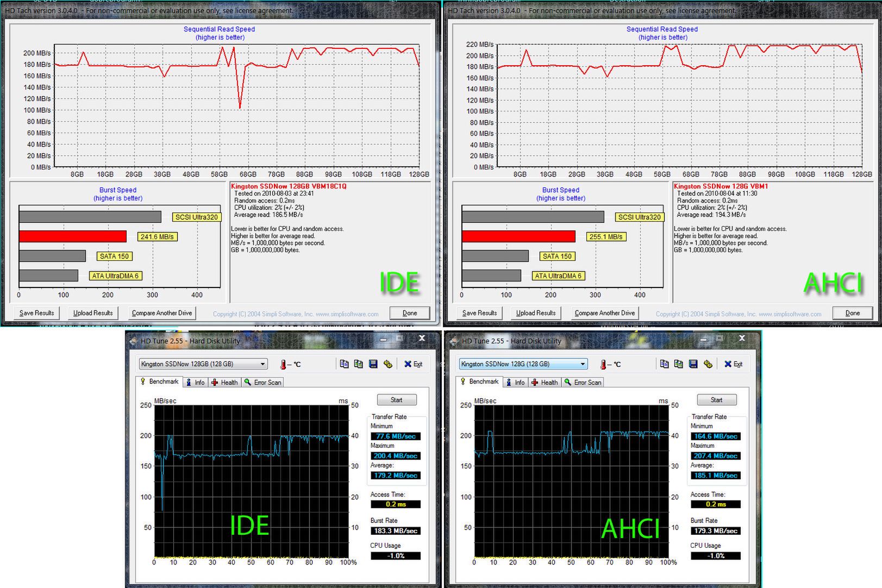Switch to Info tab in IDE HD Tune
882x588 pixels.
tap(195, 383)
